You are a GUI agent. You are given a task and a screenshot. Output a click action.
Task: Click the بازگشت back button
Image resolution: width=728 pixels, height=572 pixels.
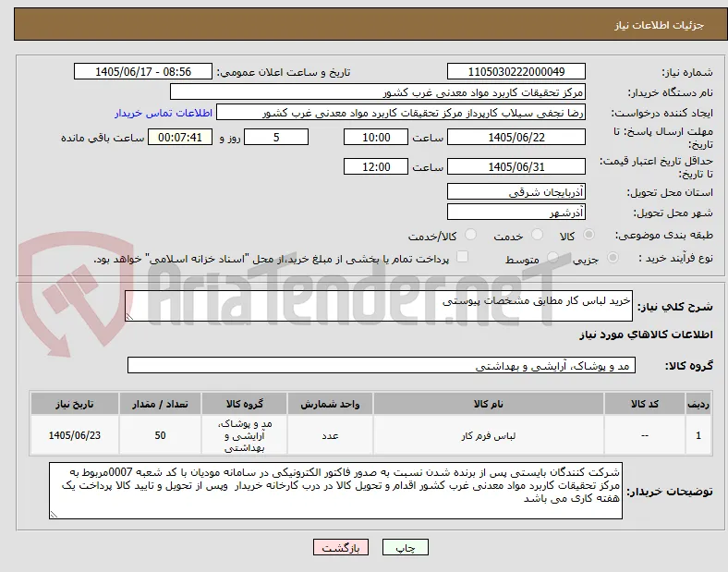click(x=341, y=547)
